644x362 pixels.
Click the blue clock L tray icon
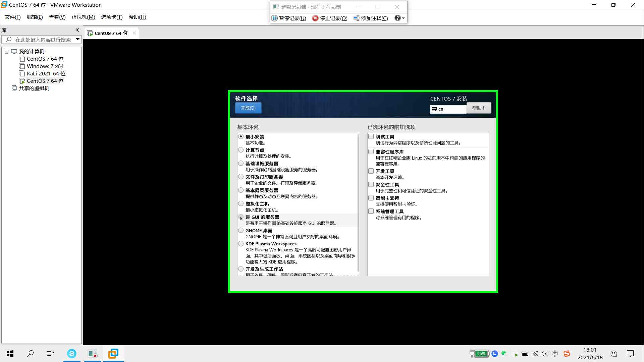pyautogui.click(x=495, y=354)
